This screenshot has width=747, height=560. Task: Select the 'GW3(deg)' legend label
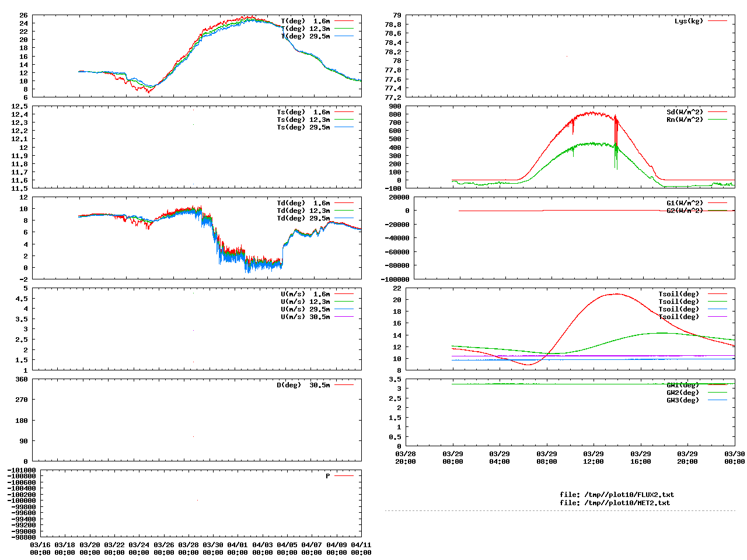point(683,400)
